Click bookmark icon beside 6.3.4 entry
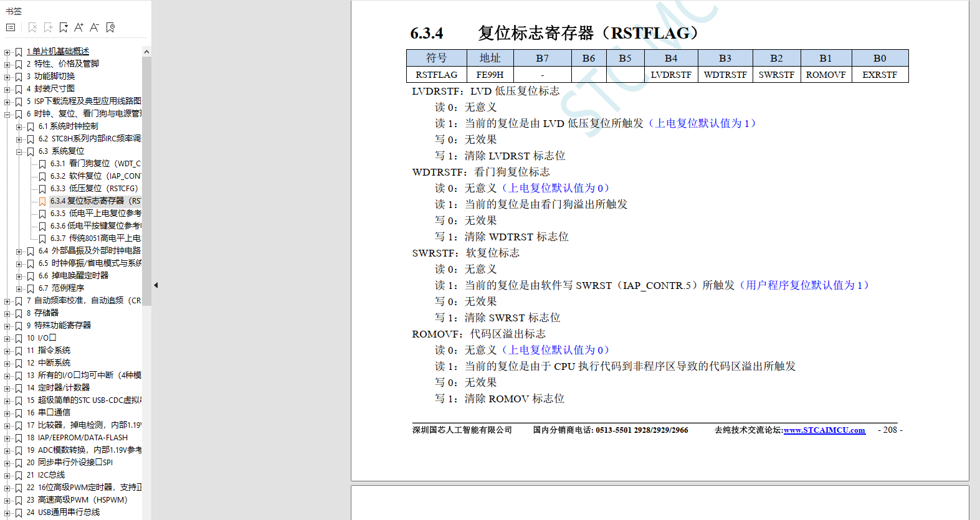Image resolution: width=980 pixels, height=520 pixels. click(x=42, y=201)
